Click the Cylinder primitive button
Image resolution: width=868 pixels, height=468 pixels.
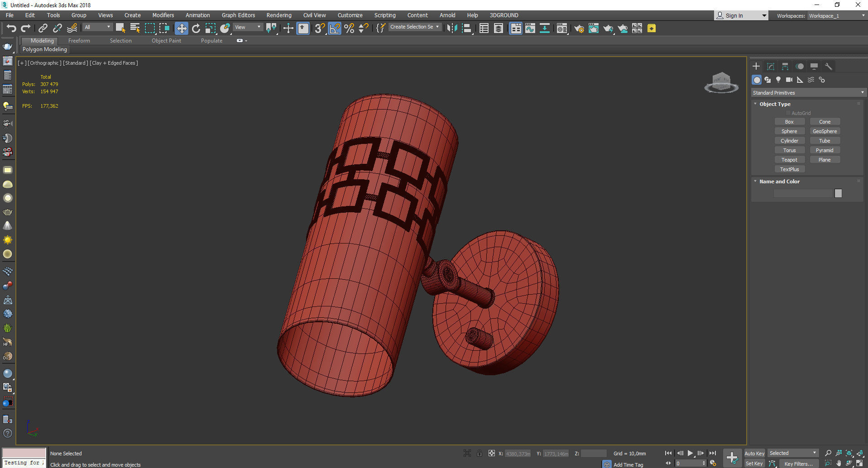[x=789, y=141]
